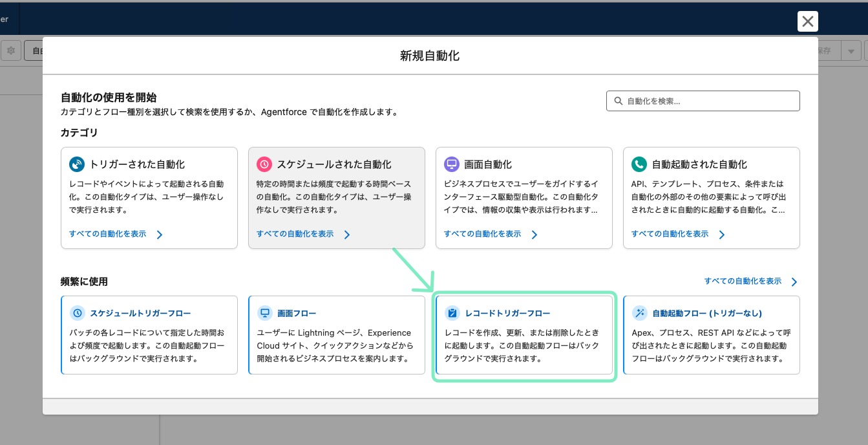Viewport: 868px width, 445px height.
Task: Choose the スケジュールトリガーフロー title
Action: pos(140,313)
